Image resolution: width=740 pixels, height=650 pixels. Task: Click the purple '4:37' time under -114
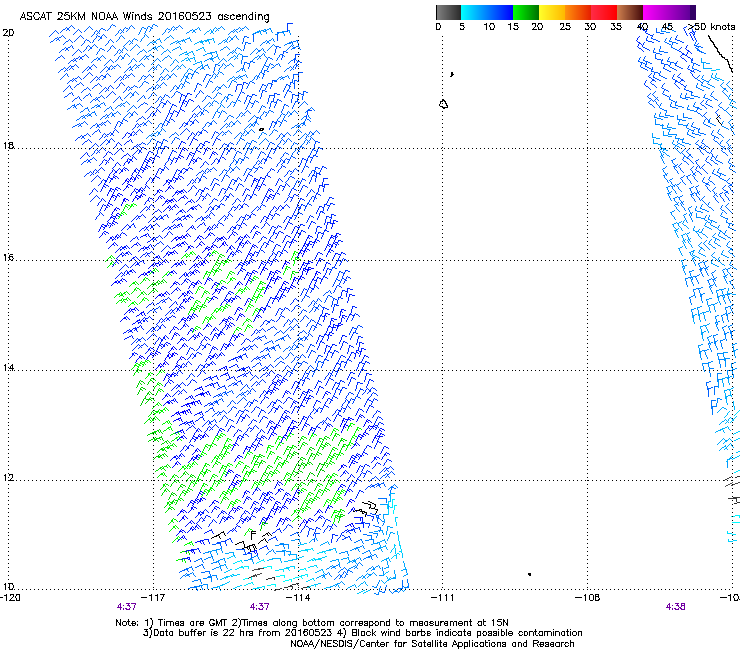click(260, 607)
